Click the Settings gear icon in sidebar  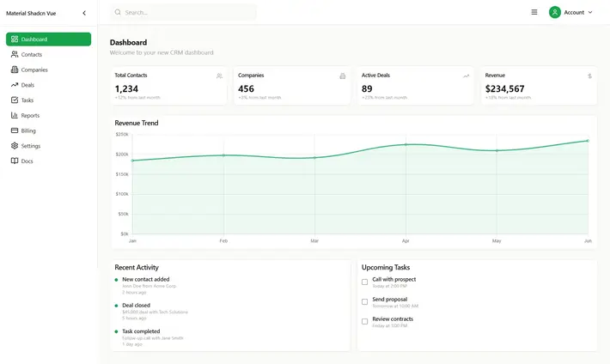15,145
